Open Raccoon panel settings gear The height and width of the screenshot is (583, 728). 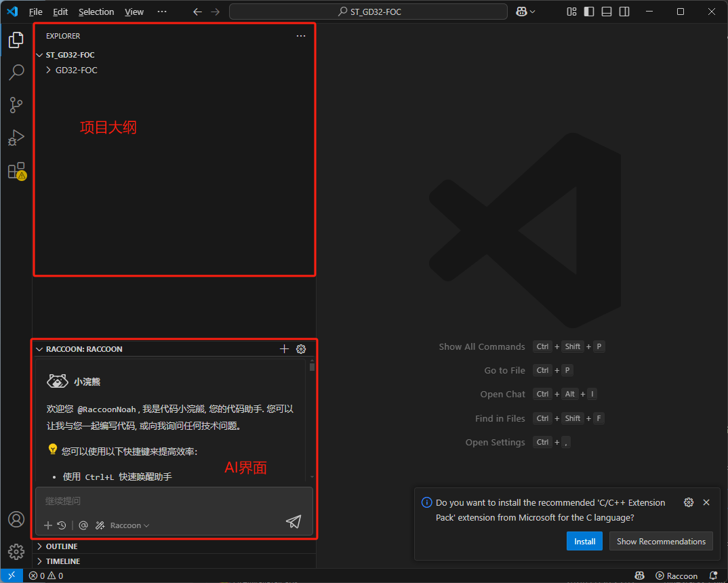(301, 349)
